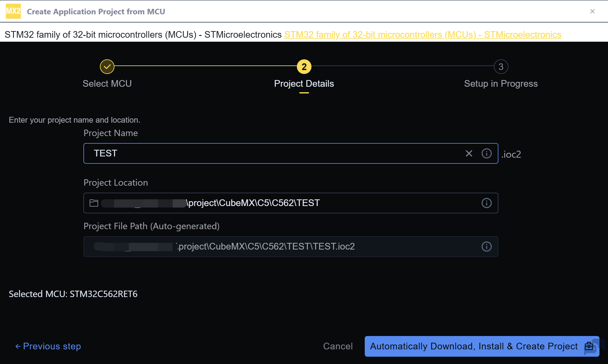608x364 pixels.
Task: Click the auto-generated Project File Path field
Action: point(291,247)
